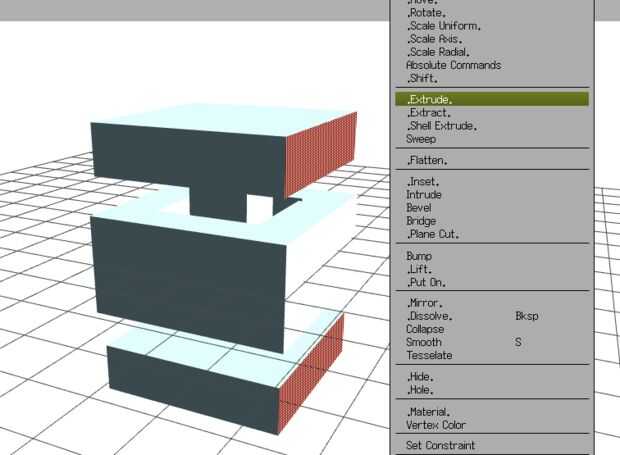
Task: Click the dark front face of middle block
Action: pos(189,285)
